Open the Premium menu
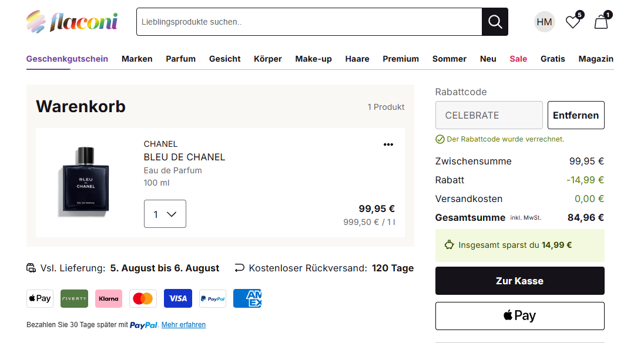 tap(401, 59)
